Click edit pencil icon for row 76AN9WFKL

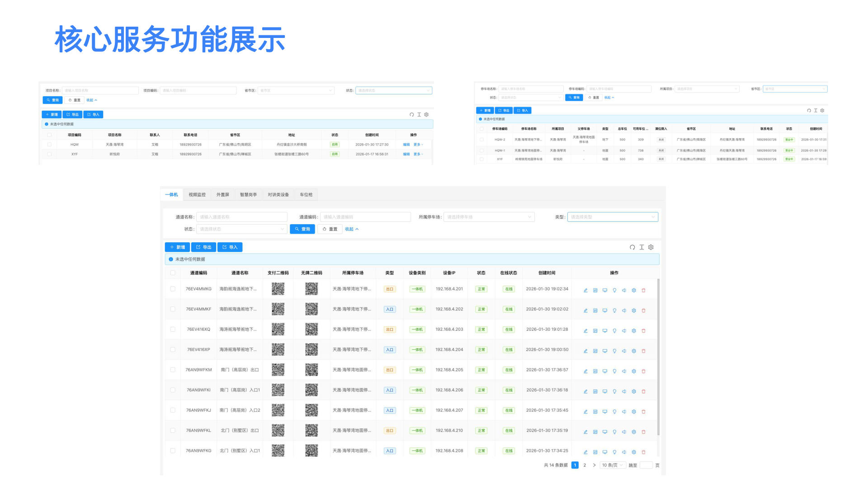[x=585, y=432]
